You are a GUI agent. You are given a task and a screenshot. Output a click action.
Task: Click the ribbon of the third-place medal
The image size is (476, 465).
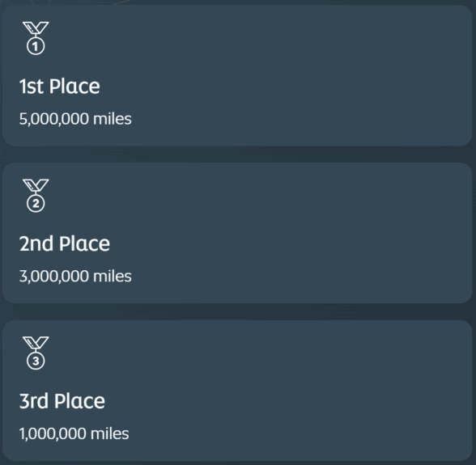(36, 342)
